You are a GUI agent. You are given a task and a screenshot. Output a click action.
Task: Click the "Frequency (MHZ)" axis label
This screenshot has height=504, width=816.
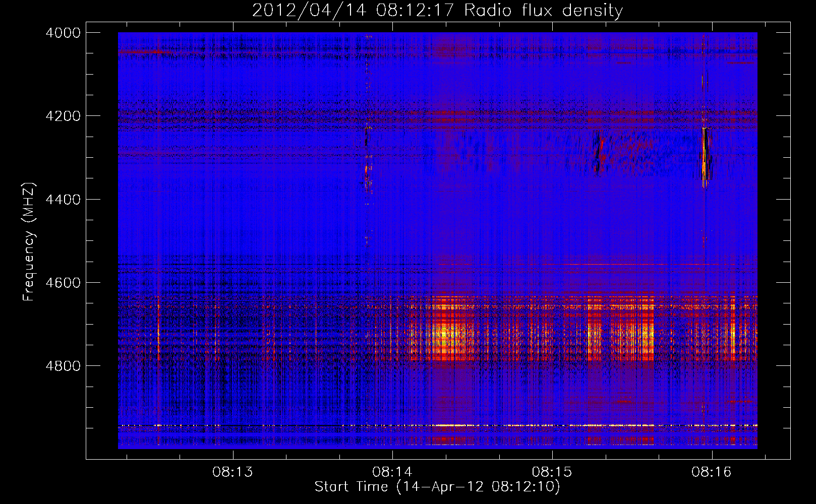[28, 242]
